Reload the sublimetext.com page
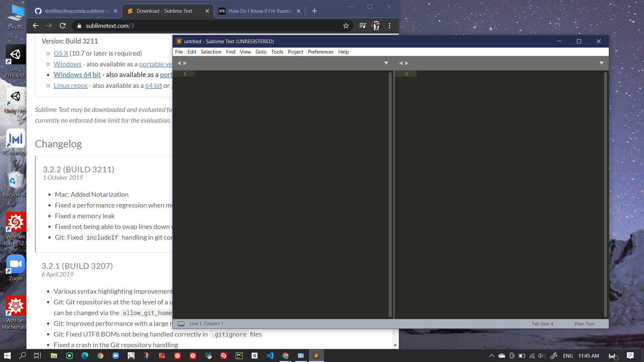The image size is (644, 362). tap(62, 25)
